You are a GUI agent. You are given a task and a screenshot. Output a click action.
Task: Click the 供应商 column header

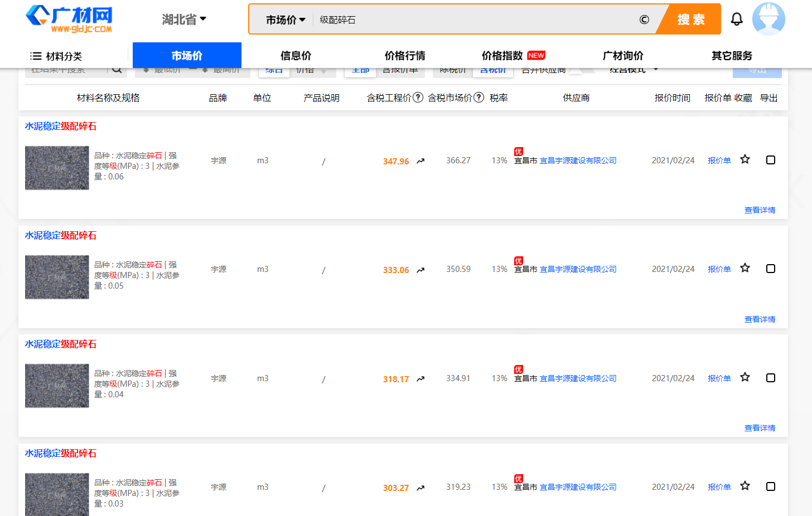(576, 98)
